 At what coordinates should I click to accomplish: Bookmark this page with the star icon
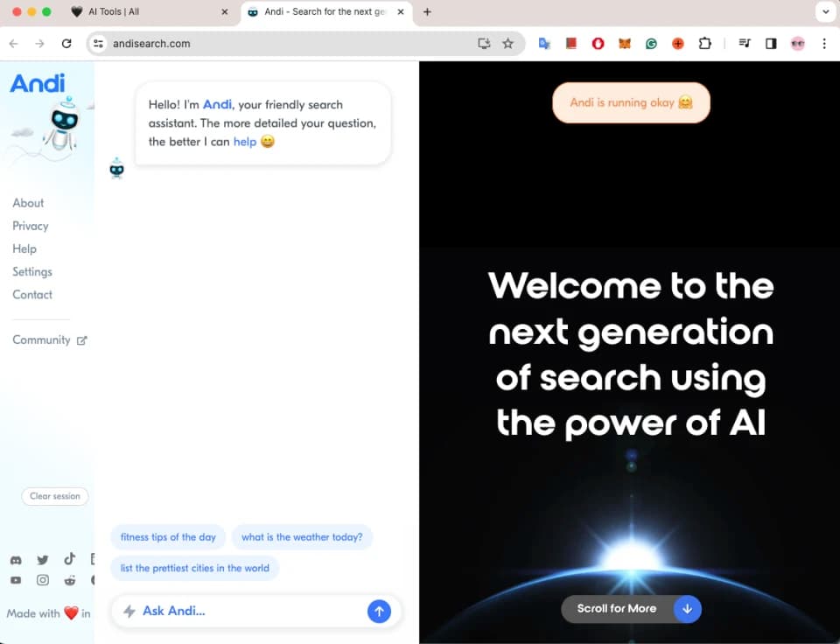point(507,44)
